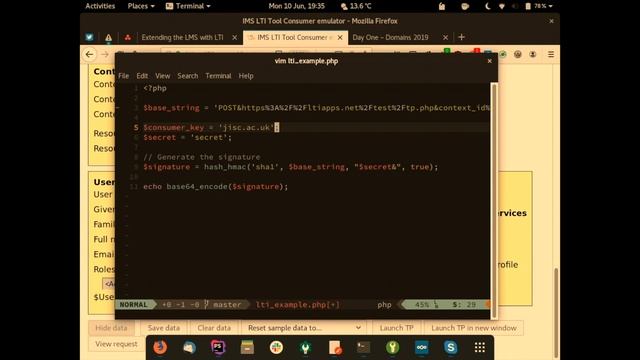Viewport: 640px width, 360px height.
Task: Click the $base_string line in vim
Action: coord(316,108)
